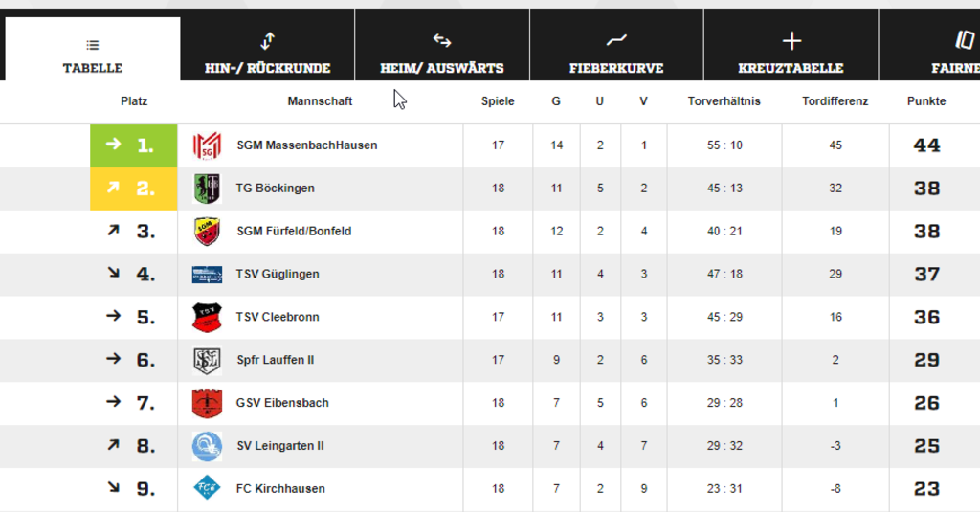Click the TSV Güglingen club logo
The height and width of the screenshot is (512, 980).
pyautogui.click(x=207, y=275)
